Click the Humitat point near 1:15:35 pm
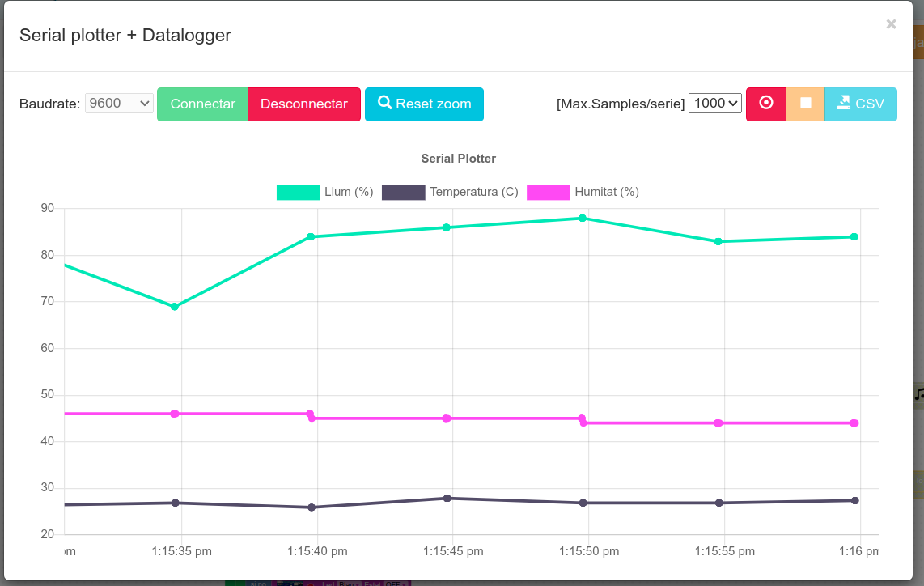The image size is (924, 586). 175,414
